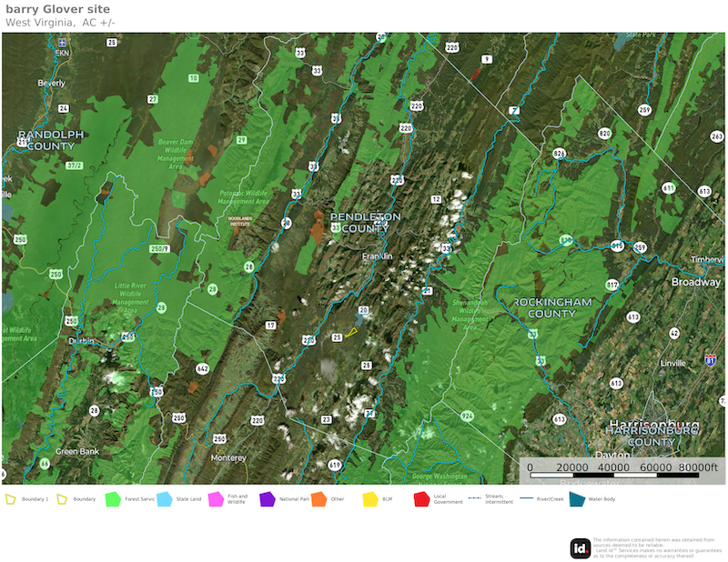
Task: Click the Land id logo icon
Action: tap(581, 548)
